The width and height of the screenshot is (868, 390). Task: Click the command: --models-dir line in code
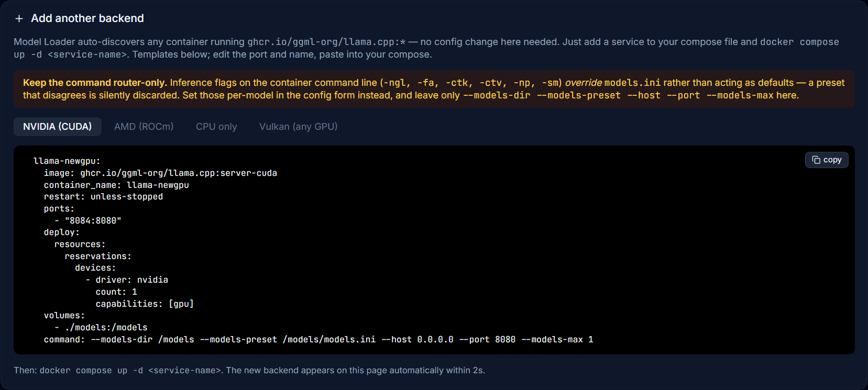pos(318,340)
